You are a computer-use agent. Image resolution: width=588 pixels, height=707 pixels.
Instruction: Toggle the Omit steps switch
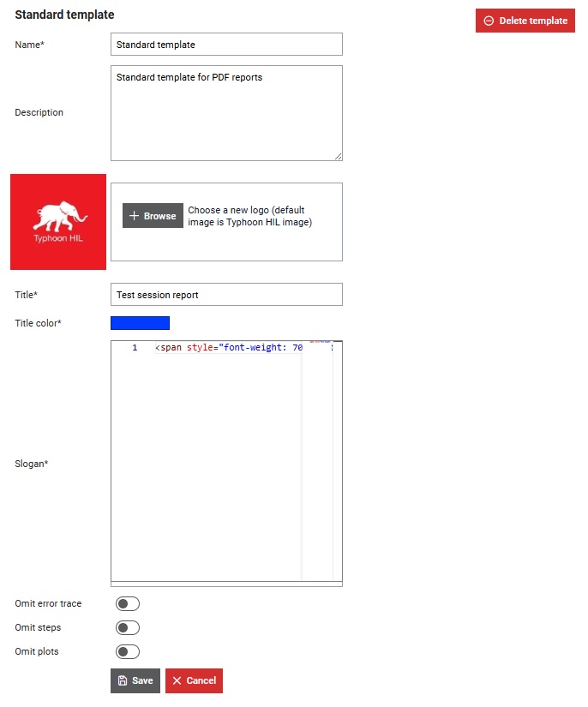tap(127, 628)
